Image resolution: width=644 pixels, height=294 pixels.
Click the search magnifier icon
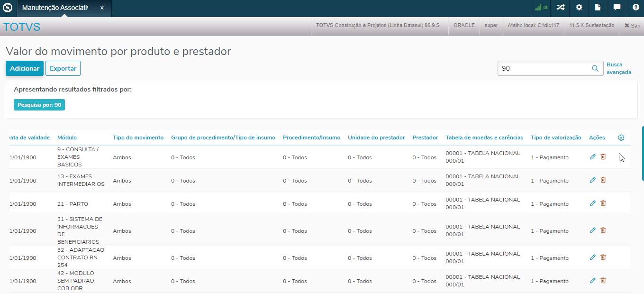pos(595,68)
